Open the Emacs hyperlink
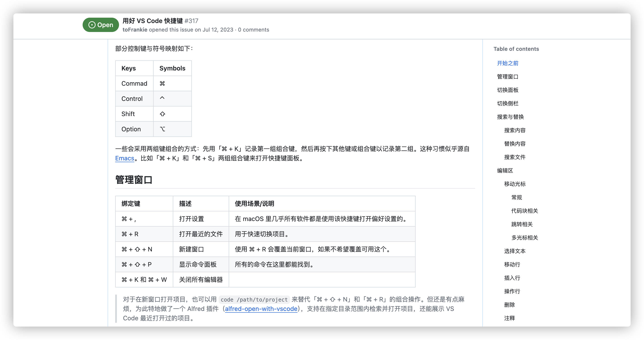 click(125, 158)
